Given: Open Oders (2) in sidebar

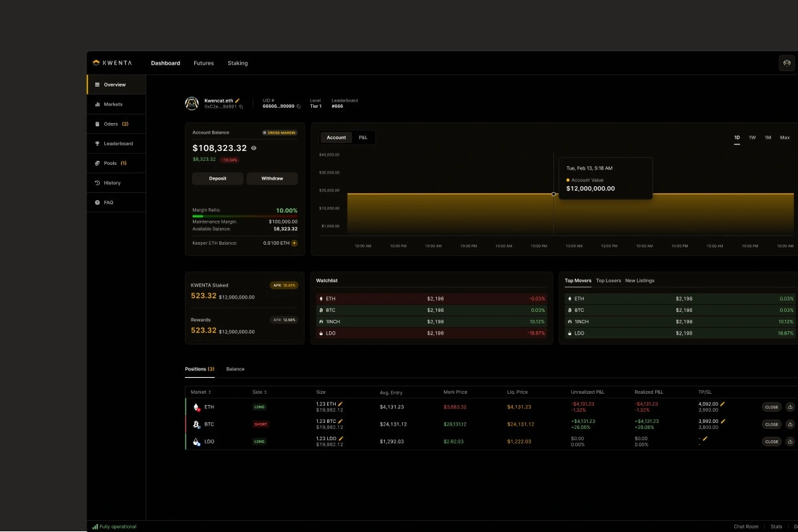Looking at the screenshot, I should 116,124.
